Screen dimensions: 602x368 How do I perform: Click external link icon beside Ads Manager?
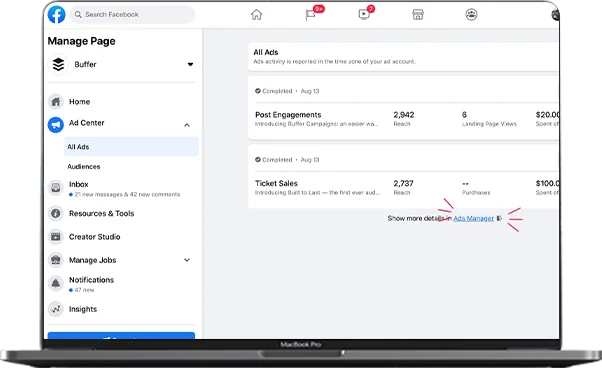click(x=499, y=218)
